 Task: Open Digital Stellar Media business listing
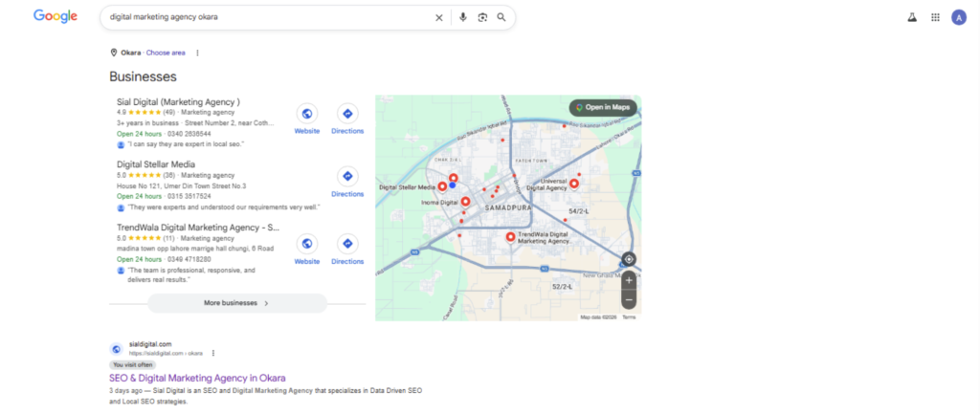(x=156, y=164)
